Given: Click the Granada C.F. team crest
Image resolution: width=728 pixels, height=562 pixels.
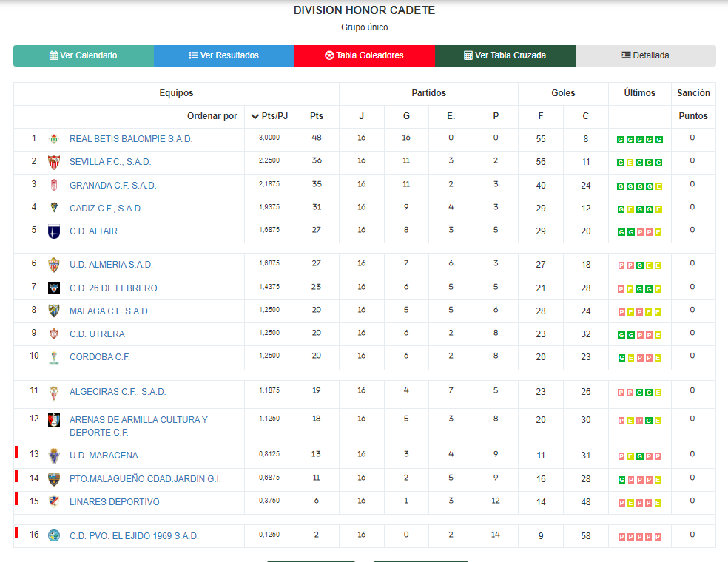Looking at the screenshot, I should (x=54, y=185).
